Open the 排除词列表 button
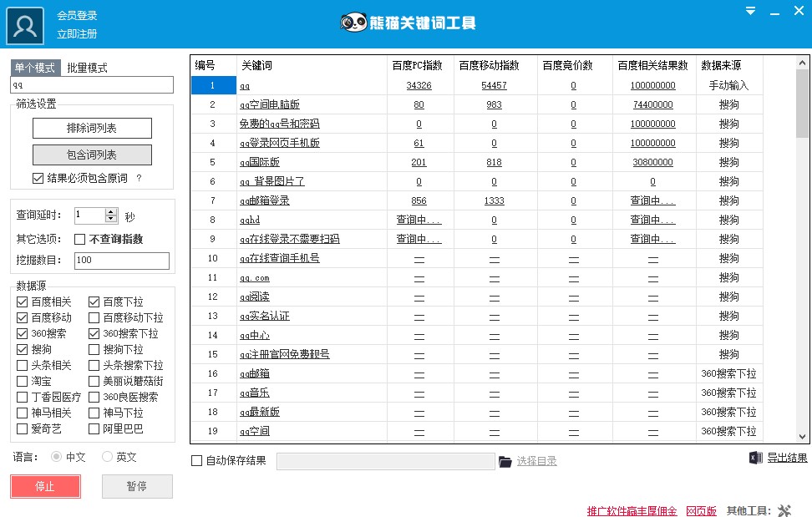 click(92, 128)
